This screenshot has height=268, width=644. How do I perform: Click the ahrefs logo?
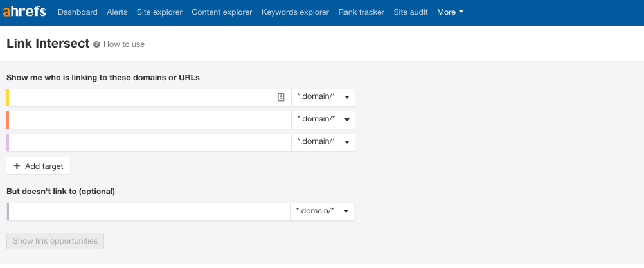pyautogui.click(x=24, y=12)
